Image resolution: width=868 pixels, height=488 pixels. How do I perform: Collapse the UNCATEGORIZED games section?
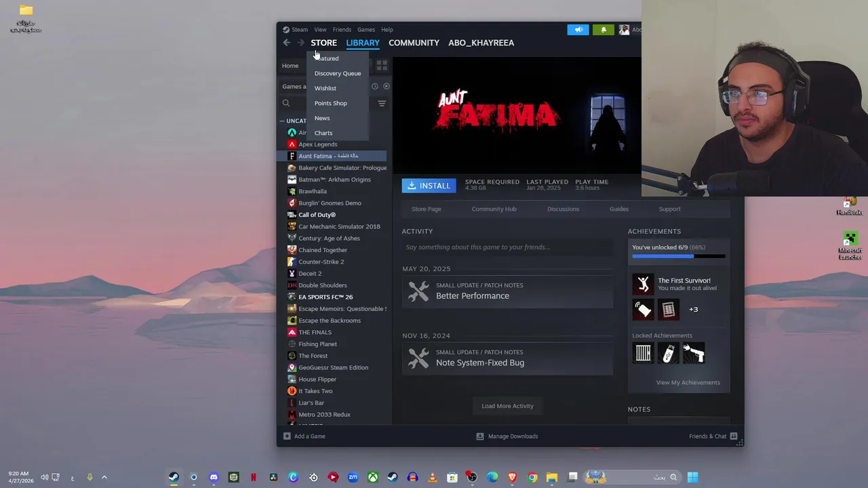[282, 121]
